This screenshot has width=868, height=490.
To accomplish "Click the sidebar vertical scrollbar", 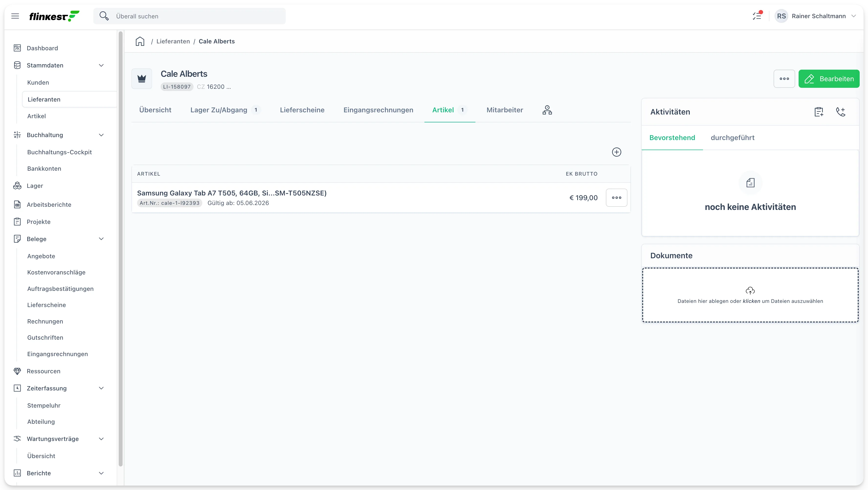I will pos(121,249).
